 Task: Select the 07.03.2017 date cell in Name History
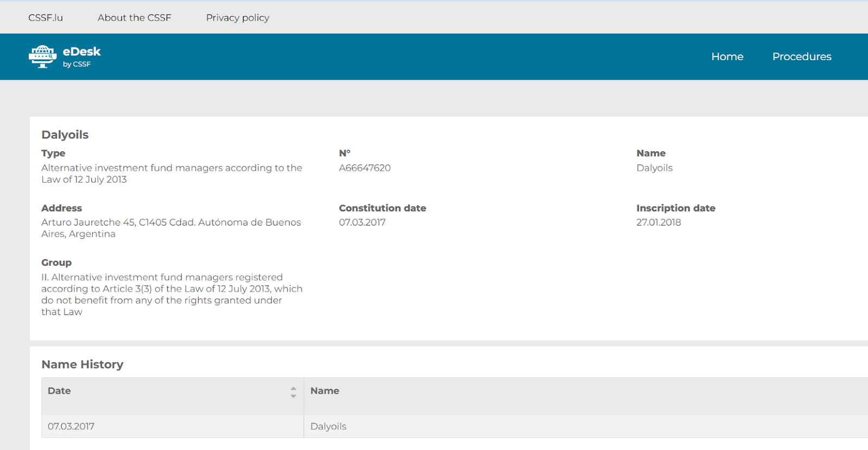click(71, 427)
